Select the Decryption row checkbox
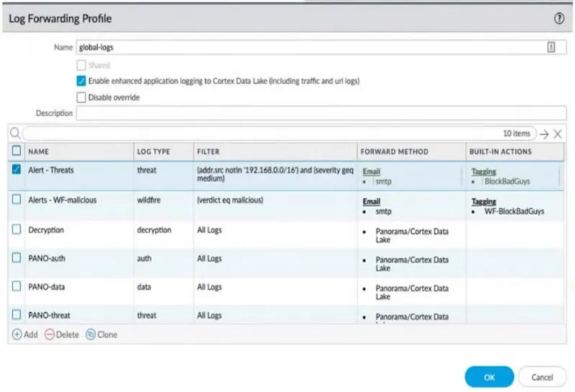Image resolution: width=575 pixels, height=392 pixels. pos(16,229)
